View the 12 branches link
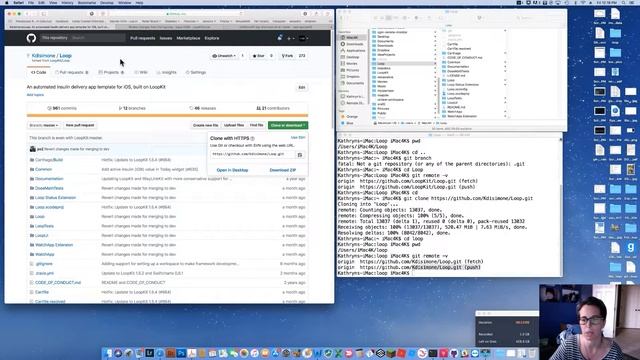 click(x=132, y=108)
